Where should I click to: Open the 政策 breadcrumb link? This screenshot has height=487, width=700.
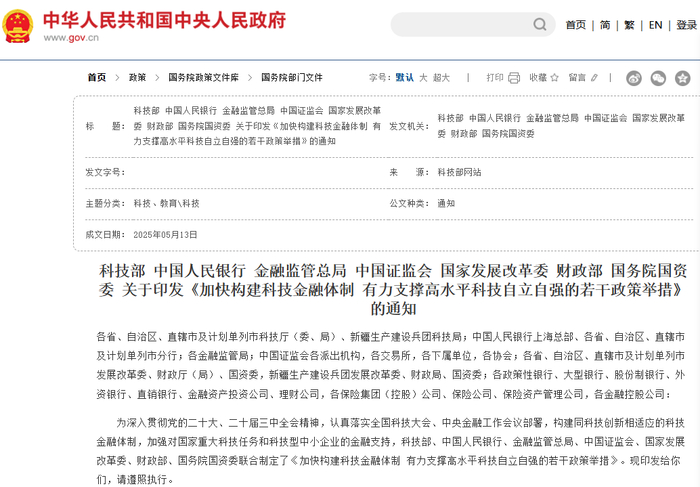[x=138, y=78]
